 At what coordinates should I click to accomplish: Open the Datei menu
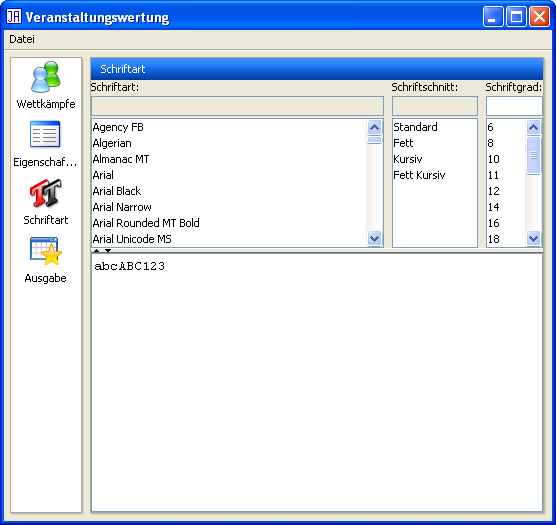pyautogui.click(x=22, y=39)
